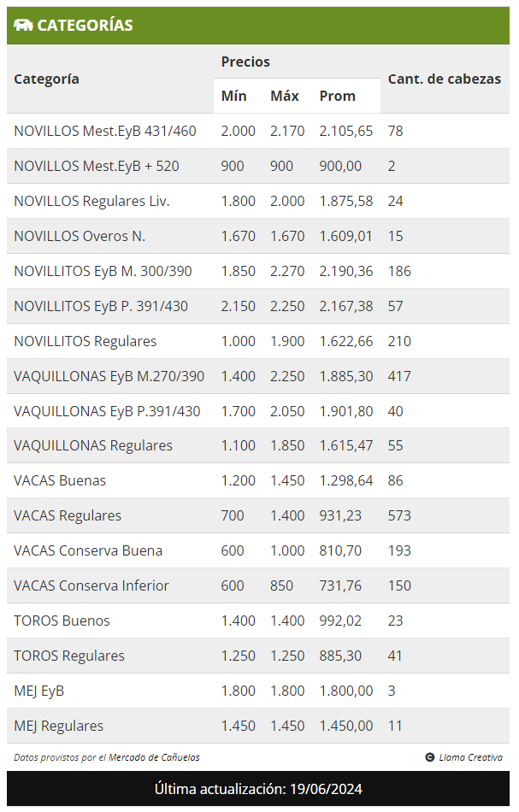This screenshot has height=812, width=519.
Task: Click the Llama Creativa logo icon
Action: [430, 757]
